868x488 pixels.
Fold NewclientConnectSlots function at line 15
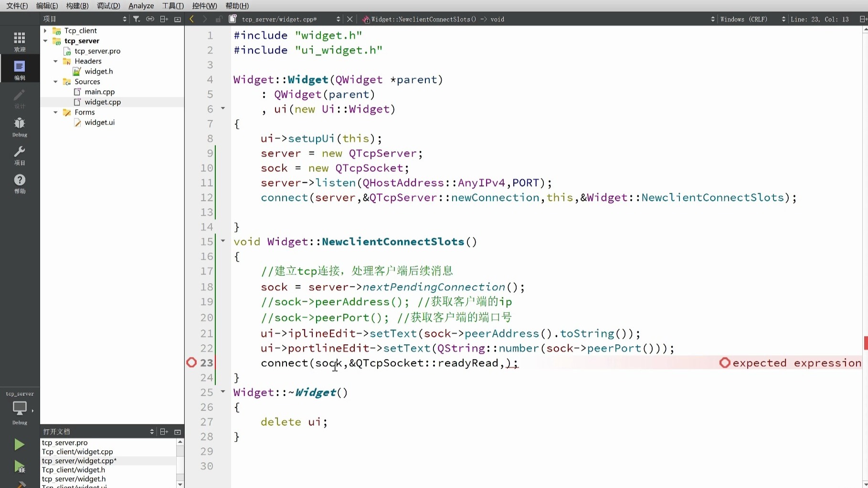[x=222, y=241]
